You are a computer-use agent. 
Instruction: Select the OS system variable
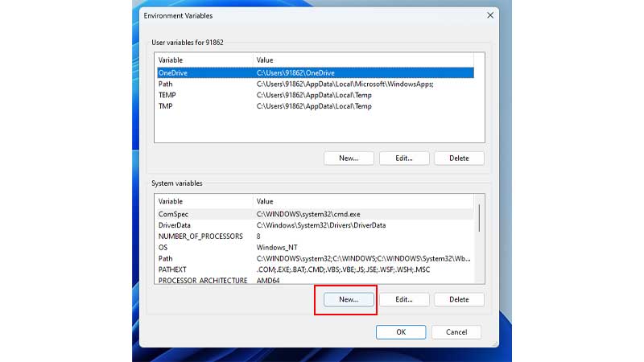[315, 248]
